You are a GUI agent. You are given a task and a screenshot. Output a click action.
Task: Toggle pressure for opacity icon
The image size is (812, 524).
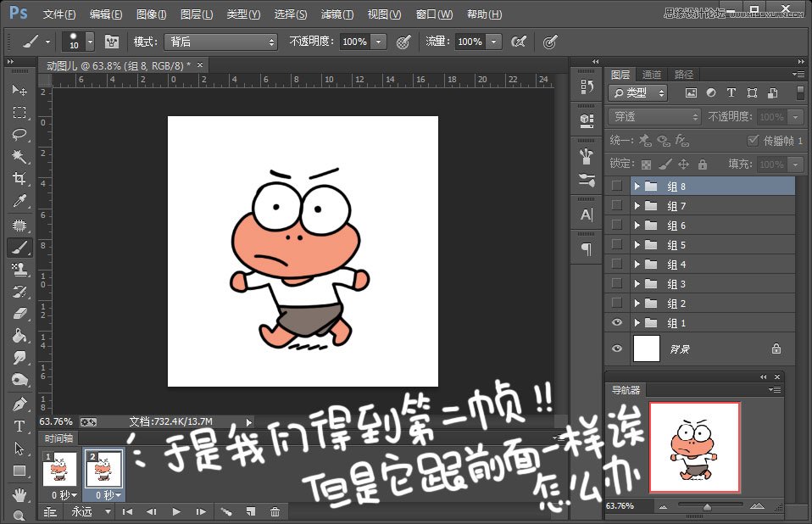click(x=403, y=42)
